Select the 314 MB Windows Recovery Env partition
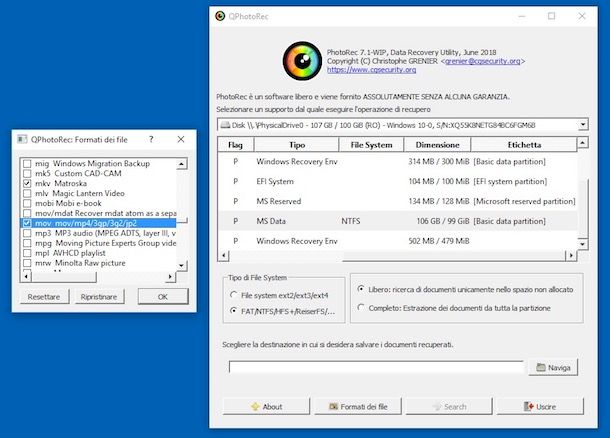 point(398,161)
